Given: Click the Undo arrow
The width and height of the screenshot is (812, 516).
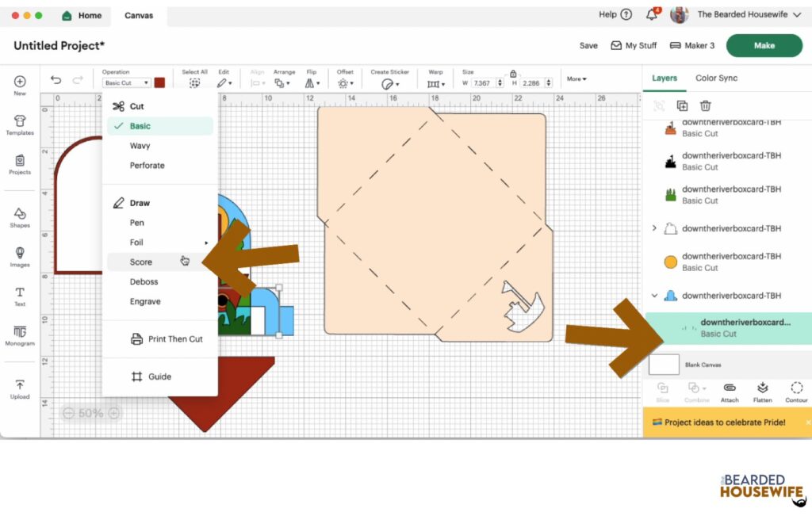Looking at the screenshot, I should [56, 80].
